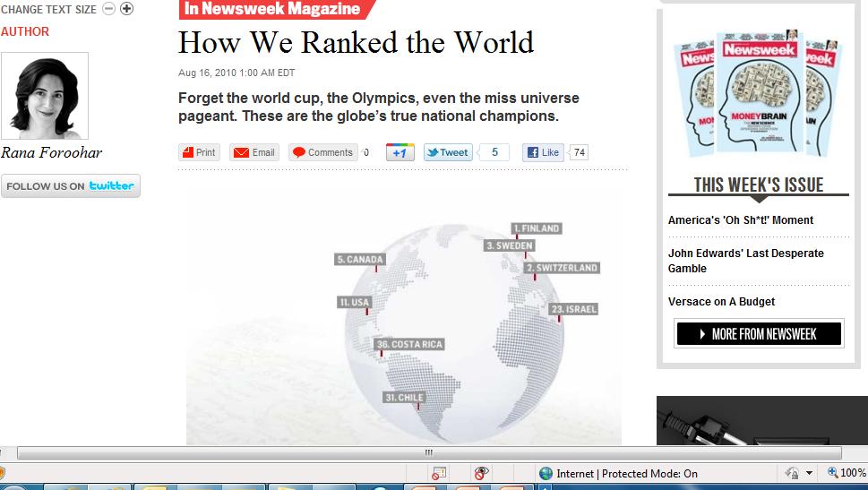This screenshot has height=490, width=868.
Task: Click the Print icon red page symbol
Action: pyautogui.click(x=188, y=152)
